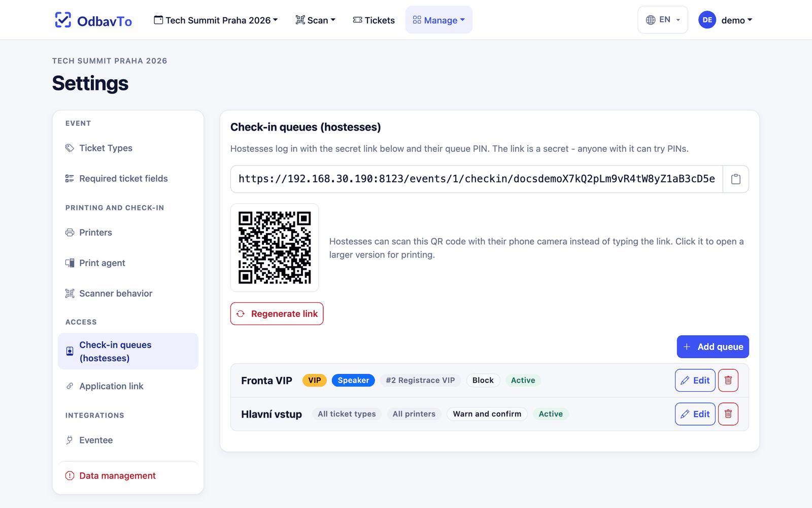The height and width of the screenshot is (508, 812).
Task: Click the Fronta VIP queue name
Action: pyautogui.click(x=266, y=380)
